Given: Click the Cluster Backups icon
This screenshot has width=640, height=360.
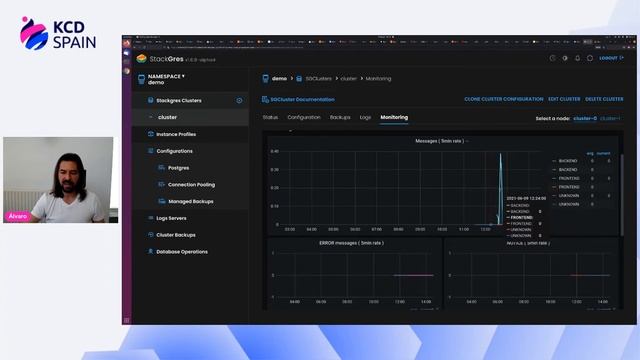Looking at the screenshot, I should (x=150, y=235).
